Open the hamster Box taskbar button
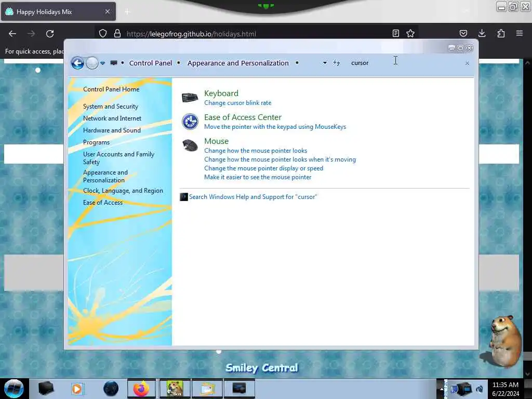This screenshot has width=532, height=399. (x=175, y=389)
